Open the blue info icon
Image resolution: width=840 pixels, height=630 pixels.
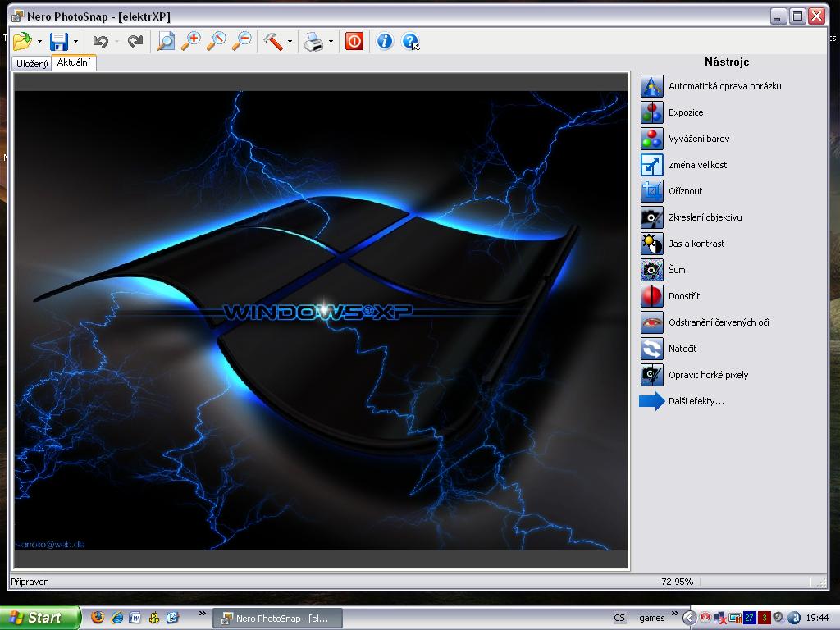point(385,41)
